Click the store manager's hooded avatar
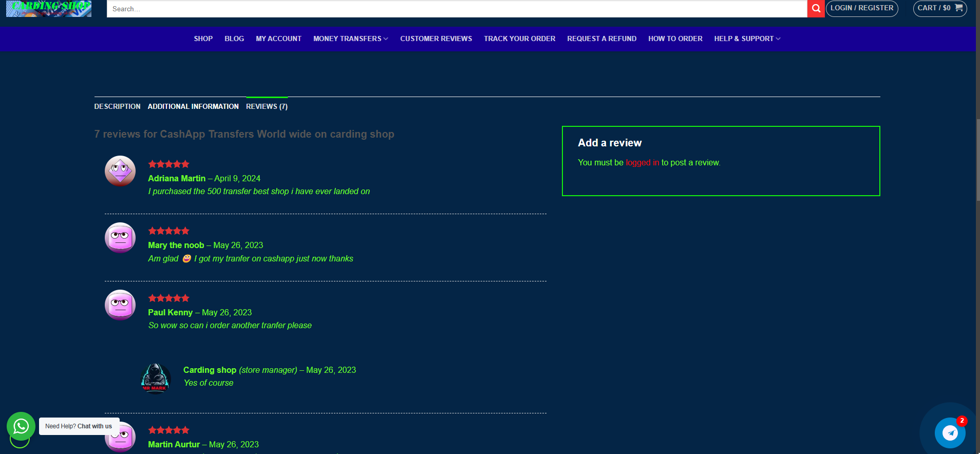This screenshot has width=980, height=454. pos(156,379)
